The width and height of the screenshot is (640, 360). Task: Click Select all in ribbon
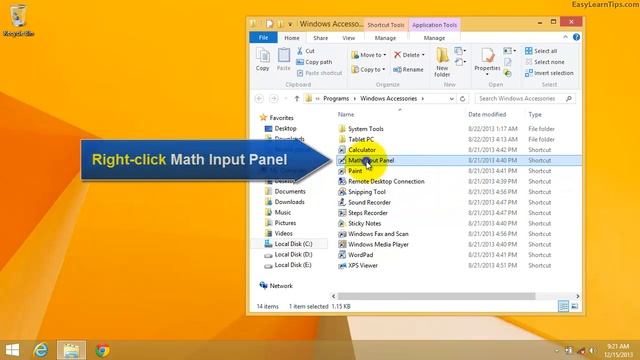point(541,51)
